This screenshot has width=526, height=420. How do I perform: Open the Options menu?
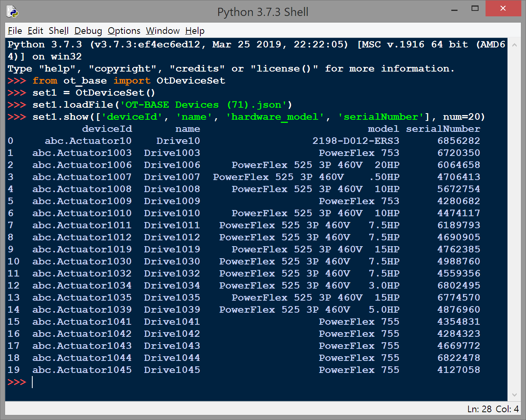point(124,31)
